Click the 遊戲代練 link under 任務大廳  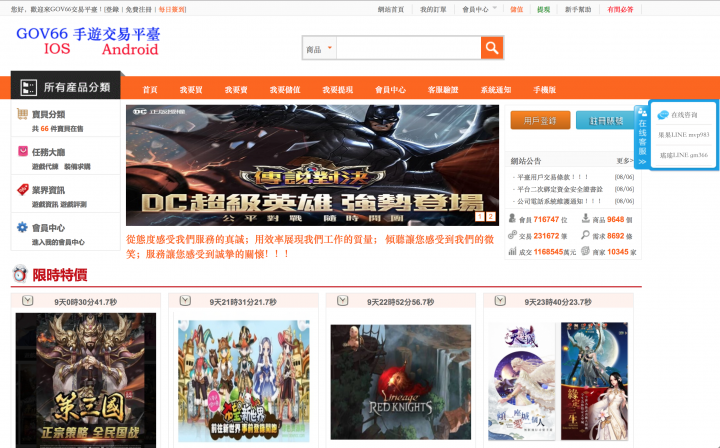pos(45,167)
